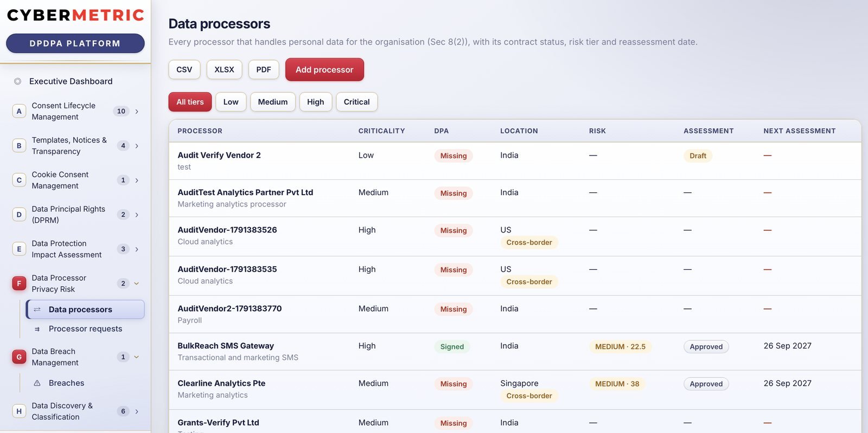Screen dimensions: 868x433
Task: Click the Executive Dashboard circle icon
Action: [x=17, y=81]
